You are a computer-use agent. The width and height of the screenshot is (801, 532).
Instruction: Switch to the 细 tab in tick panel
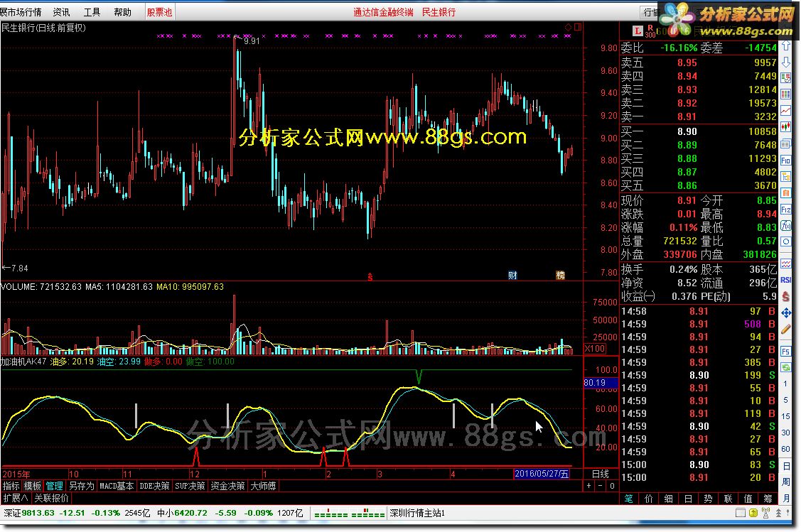pyautogui.click(x=669, y=499)
